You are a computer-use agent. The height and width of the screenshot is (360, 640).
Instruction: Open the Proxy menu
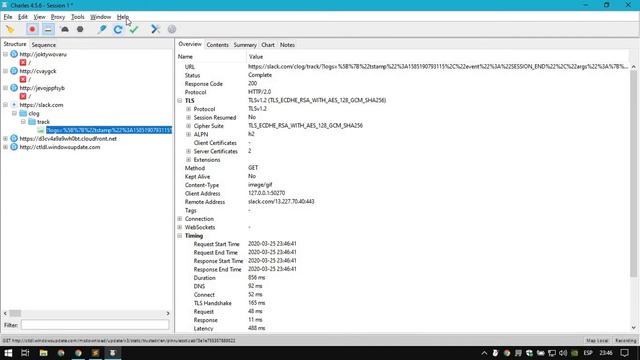[x=58, y=17]
